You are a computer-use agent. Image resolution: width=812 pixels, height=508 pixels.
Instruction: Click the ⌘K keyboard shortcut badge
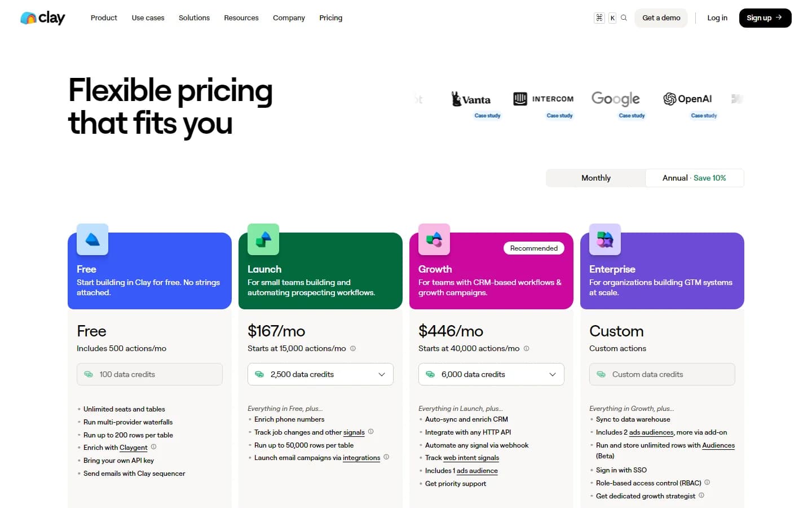(x=604, y=17)
